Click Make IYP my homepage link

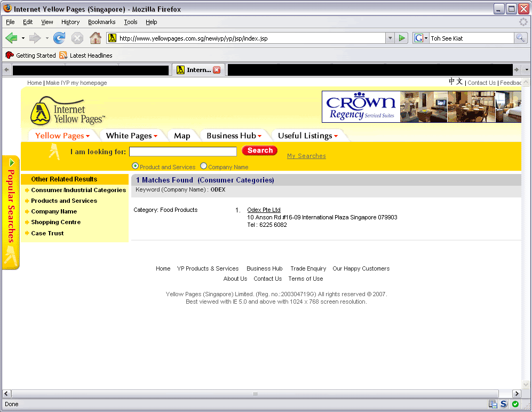click(x=76, y=83)
